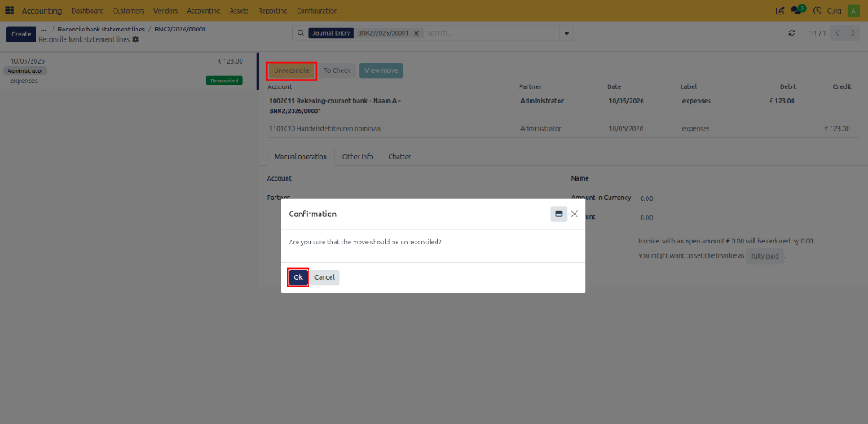
Task: Click the Reconciled status badge
Action: tap(224, 81)
